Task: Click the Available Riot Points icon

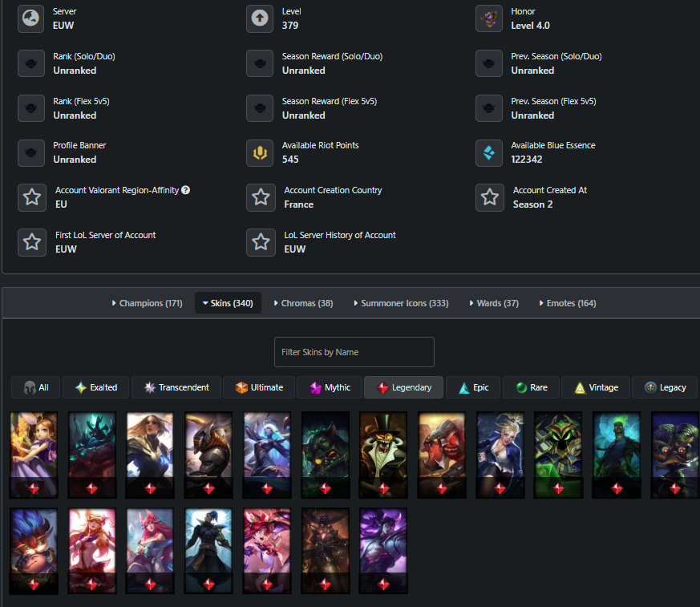Action: (x=260, y=152)
